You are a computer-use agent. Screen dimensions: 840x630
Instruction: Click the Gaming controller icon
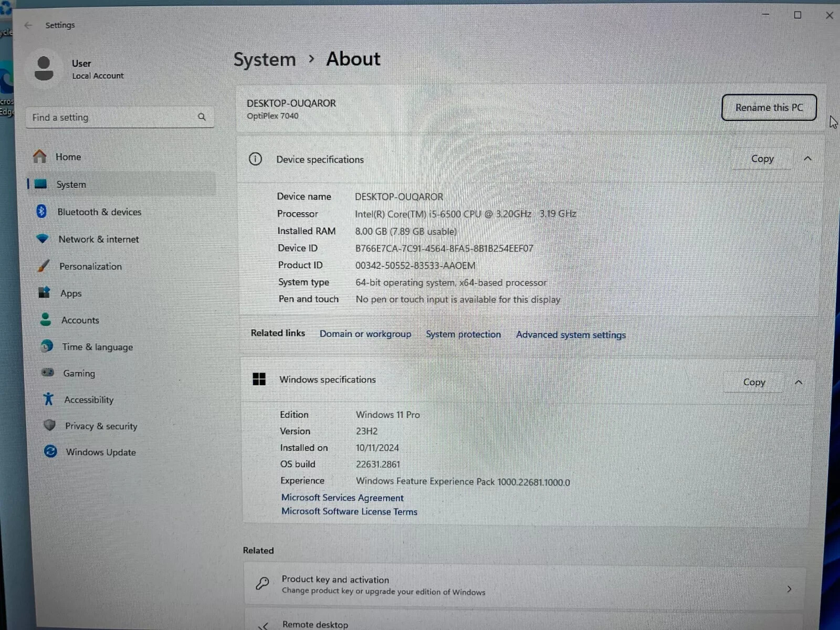(48, 372)
